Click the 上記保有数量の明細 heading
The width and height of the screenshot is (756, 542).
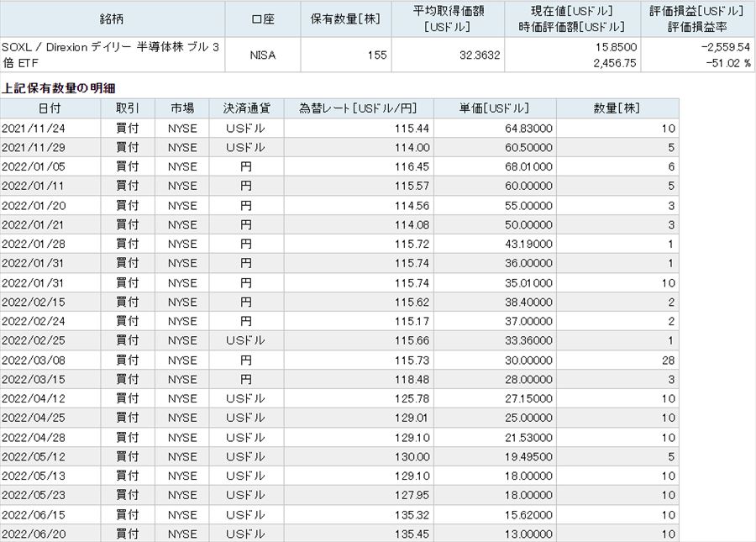pyautogui.click(x=58, y=88)
